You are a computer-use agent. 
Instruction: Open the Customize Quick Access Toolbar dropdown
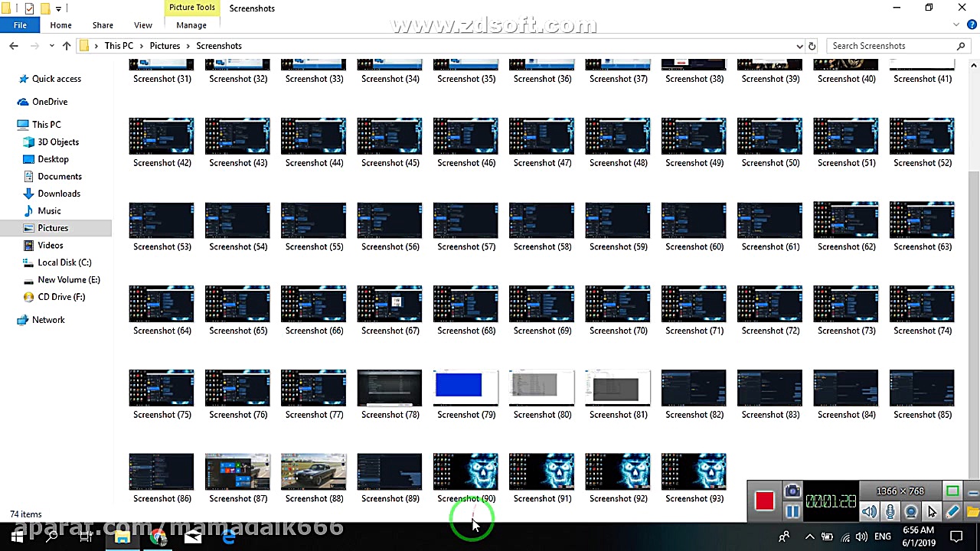(x=58, y=8)
